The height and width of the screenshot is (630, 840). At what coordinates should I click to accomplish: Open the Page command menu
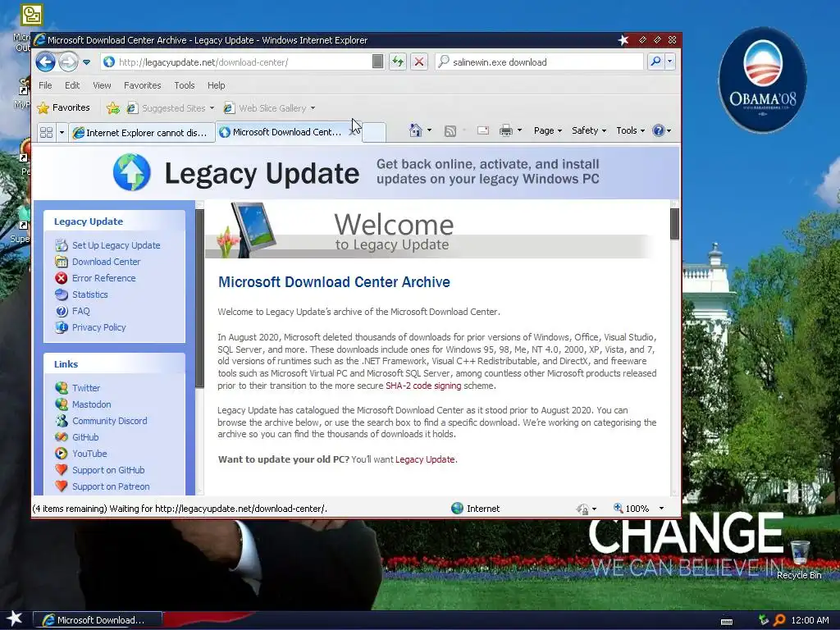pos(547,130)
